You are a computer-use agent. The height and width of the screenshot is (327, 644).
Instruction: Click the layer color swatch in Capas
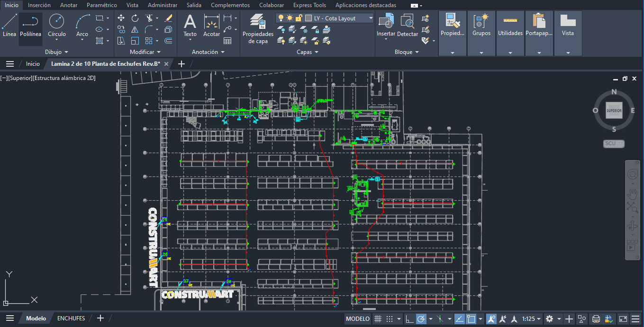click(309, 18)
